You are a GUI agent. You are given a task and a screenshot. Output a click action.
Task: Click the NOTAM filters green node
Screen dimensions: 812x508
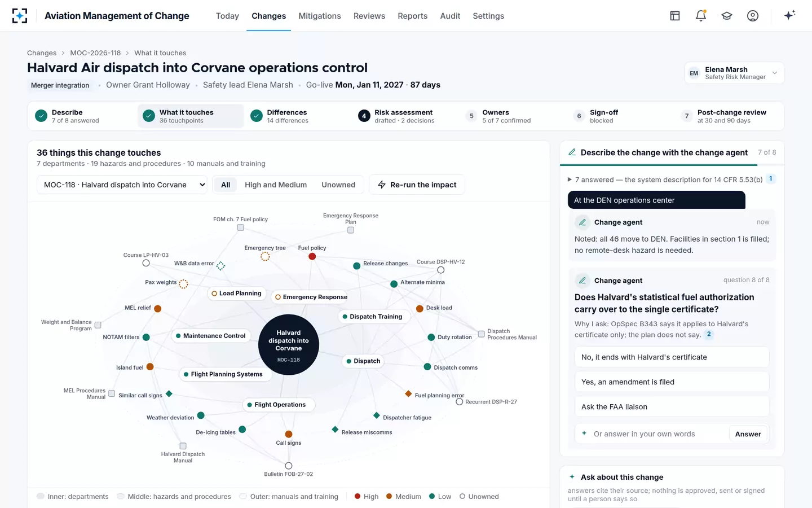click(x=146, y=338)
